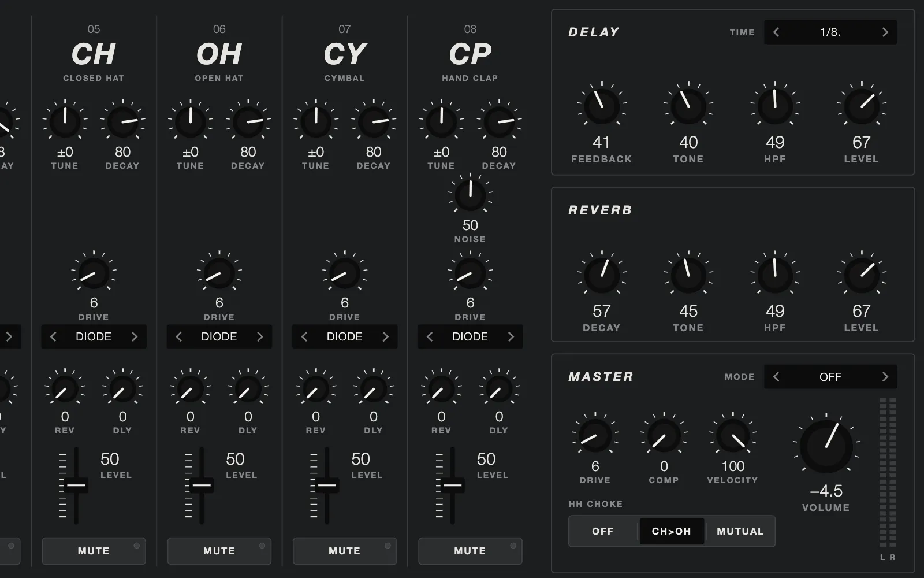This screenshot has width=924, height=578.
Task: Click the Delay Level knob
Action: (861, 106)
